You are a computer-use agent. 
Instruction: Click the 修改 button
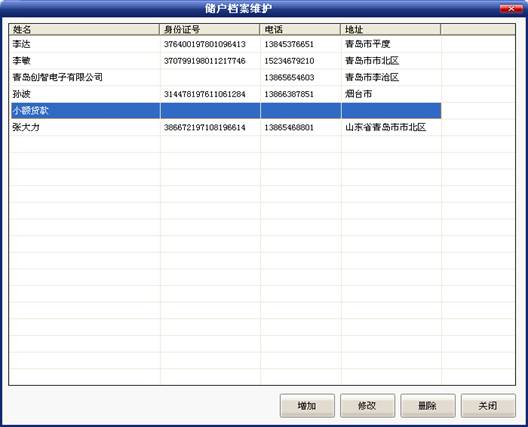[x=367, y=405]
